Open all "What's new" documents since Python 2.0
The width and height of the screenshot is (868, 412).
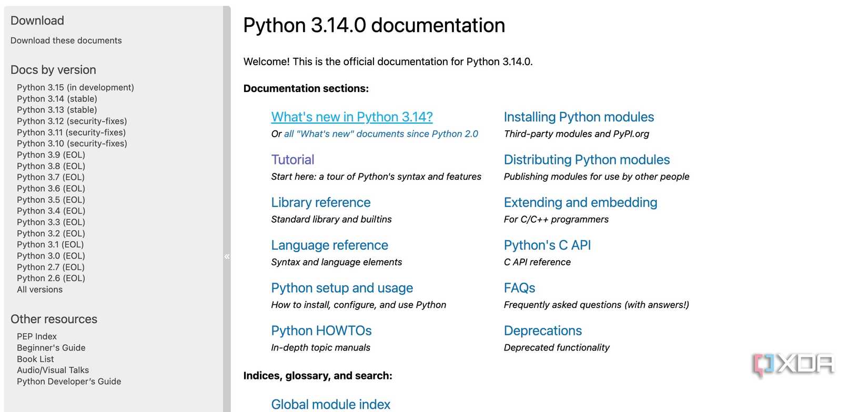tap(381, 134)
